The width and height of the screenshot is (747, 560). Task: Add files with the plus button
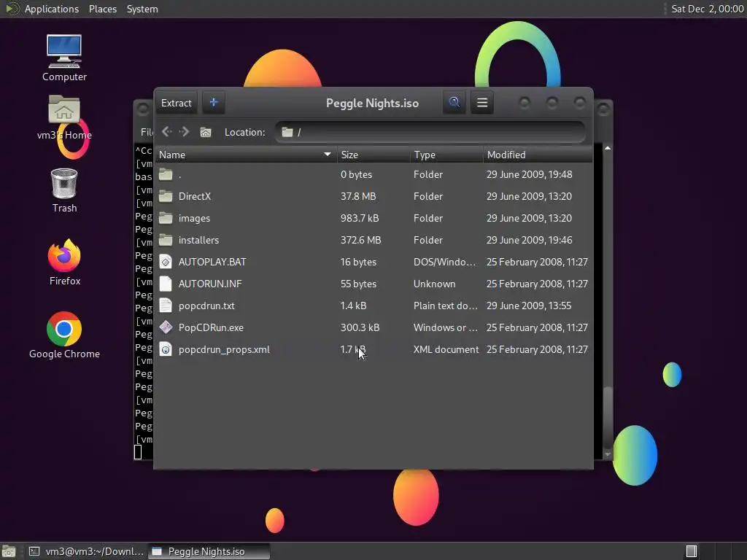click(x=214, y=103)
